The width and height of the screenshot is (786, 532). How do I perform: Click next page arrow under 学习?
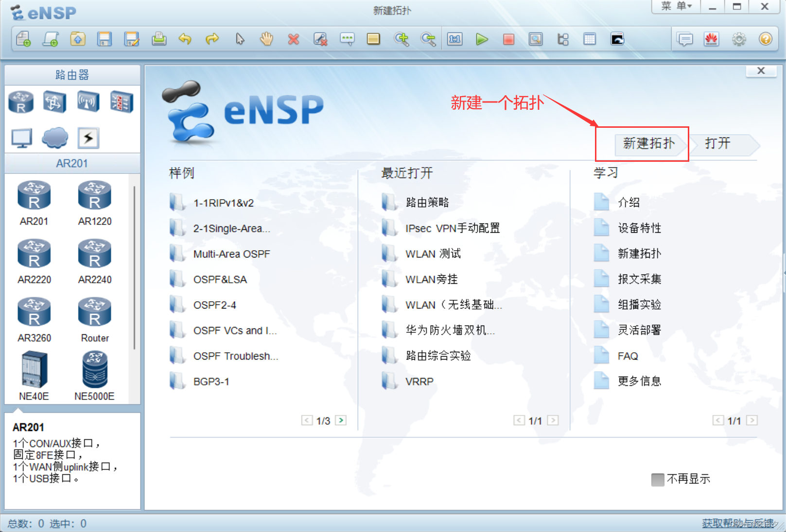(752, 420)
